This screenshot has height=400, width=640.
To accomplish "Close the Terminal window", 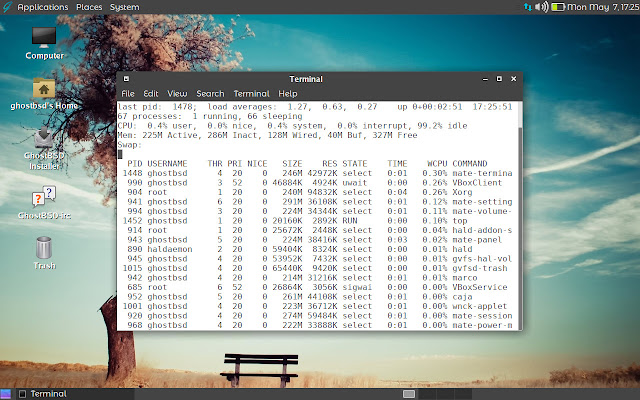I will (x=513, y=79).
